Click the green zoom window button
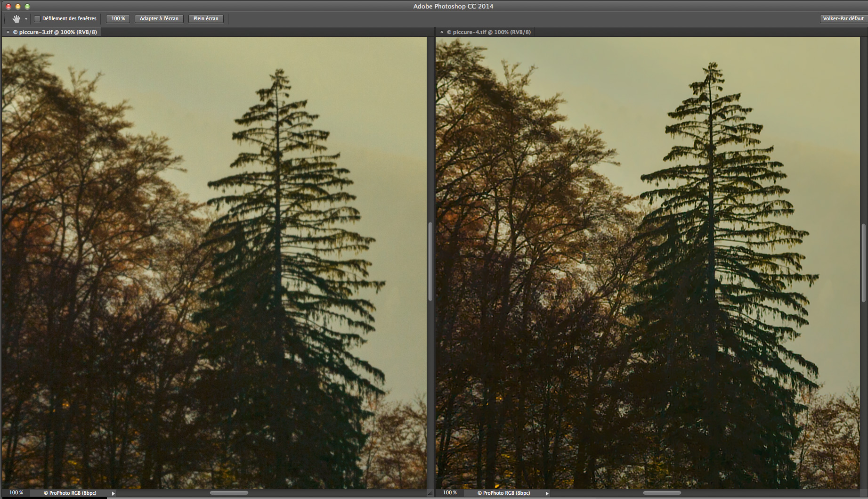Screen dimensions: 868x499 [x=27, y=6]
